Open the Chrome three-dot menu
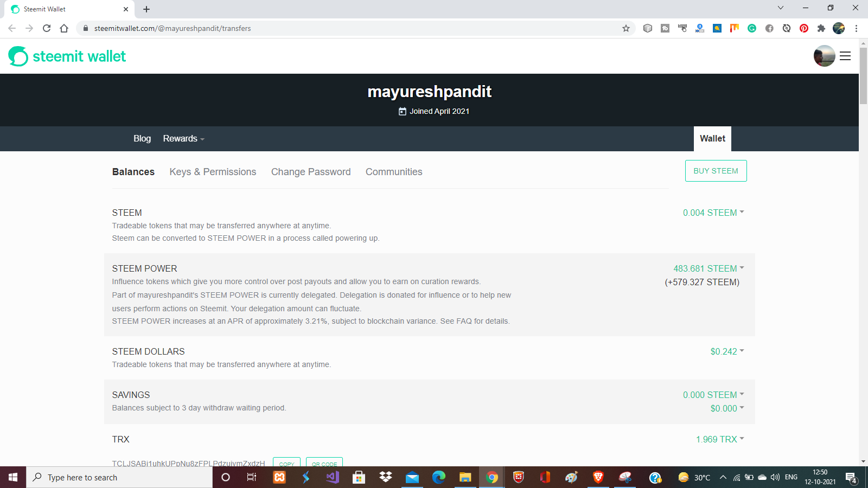The image size is (868, 488). click(856, 28)
